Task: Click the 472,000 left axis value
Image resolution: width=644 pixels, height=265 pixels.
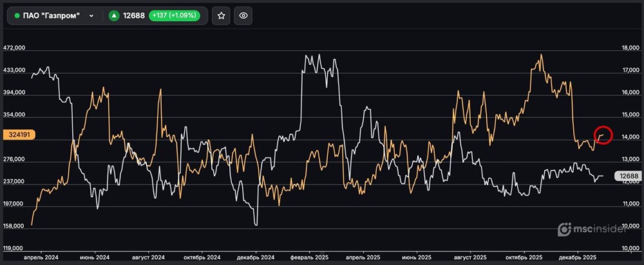Action: (x=14, y=48)
